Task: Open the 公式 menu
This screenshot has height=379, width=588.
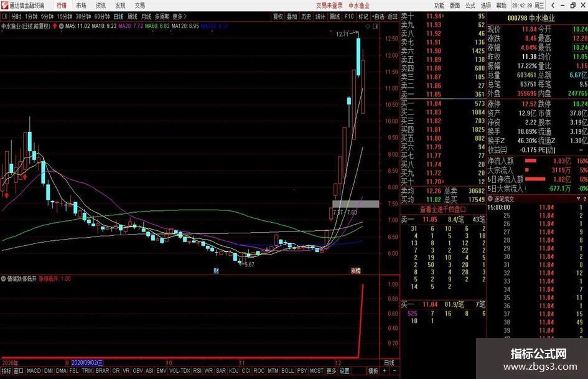Action: (470, 5)
